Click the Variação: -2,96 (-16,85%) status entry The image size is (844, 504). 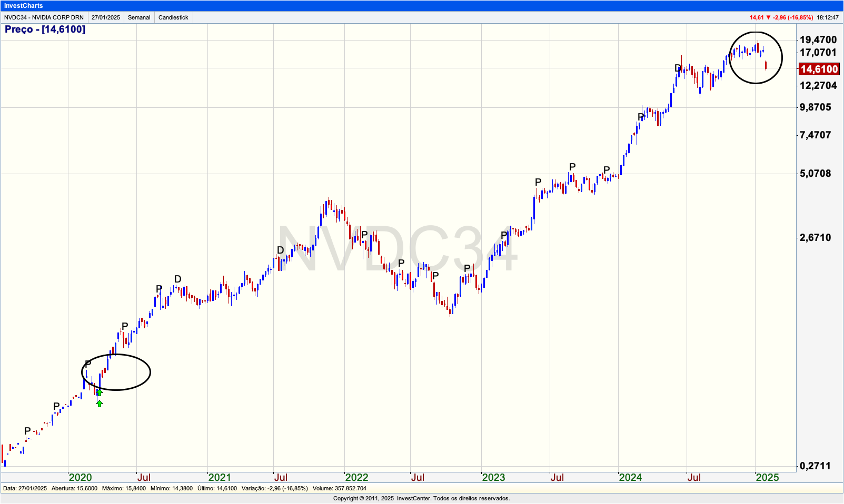click(274, 488)
